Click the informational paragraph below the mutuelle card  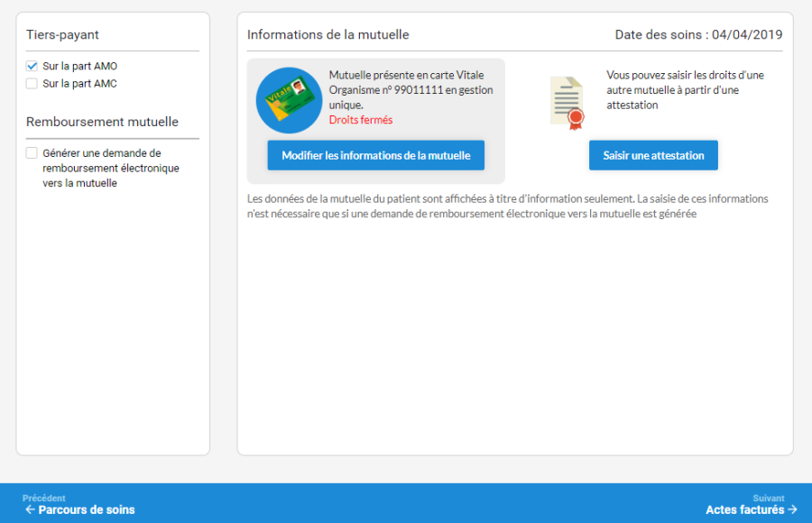507,206
